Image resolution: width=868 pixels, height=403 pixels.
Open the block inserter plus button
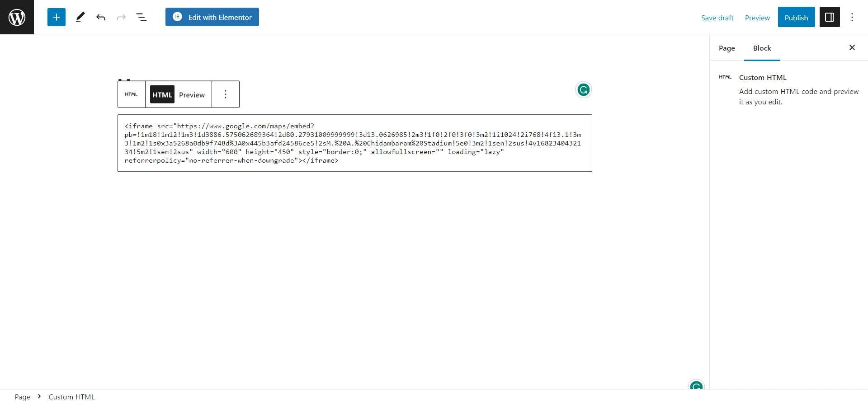click(x=57, y=17)
